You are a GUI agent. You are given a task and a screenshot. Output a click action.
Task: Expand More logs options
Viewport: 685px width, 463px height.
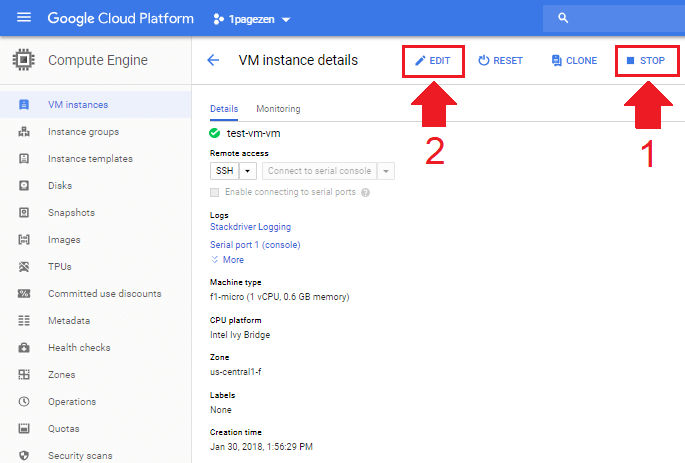[228, 260]
